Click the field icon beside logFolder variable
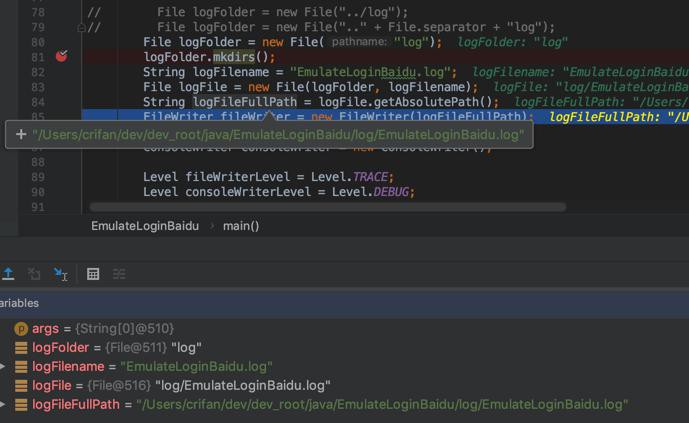 click(x=21, y=347)
